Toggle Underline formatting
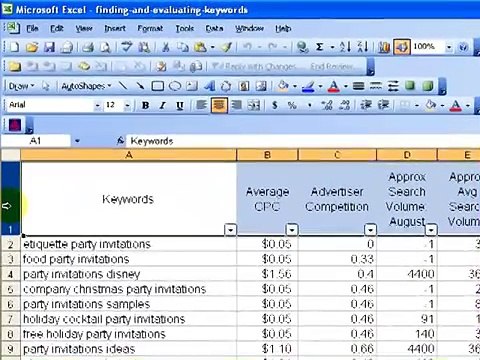This screenshot has height=360, width=480. point(180,105)
